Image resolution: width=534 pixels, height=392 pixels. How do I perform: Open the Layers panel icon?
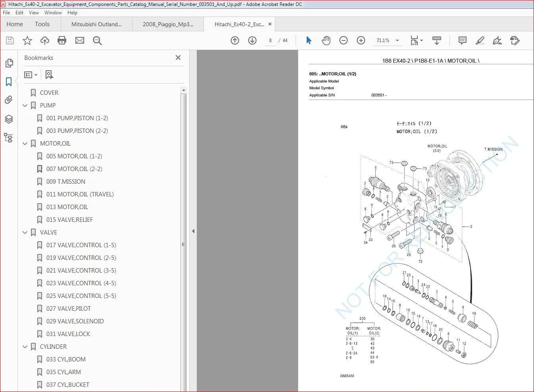point(9,119)
